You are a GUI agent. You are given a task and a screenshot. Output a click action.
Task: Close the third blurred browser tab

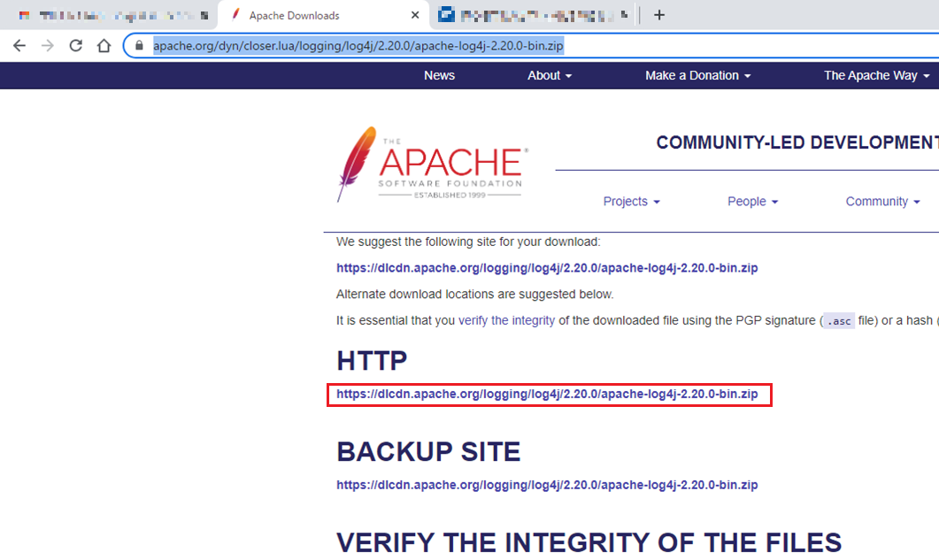pyautogui.click(x=625, y=15)
